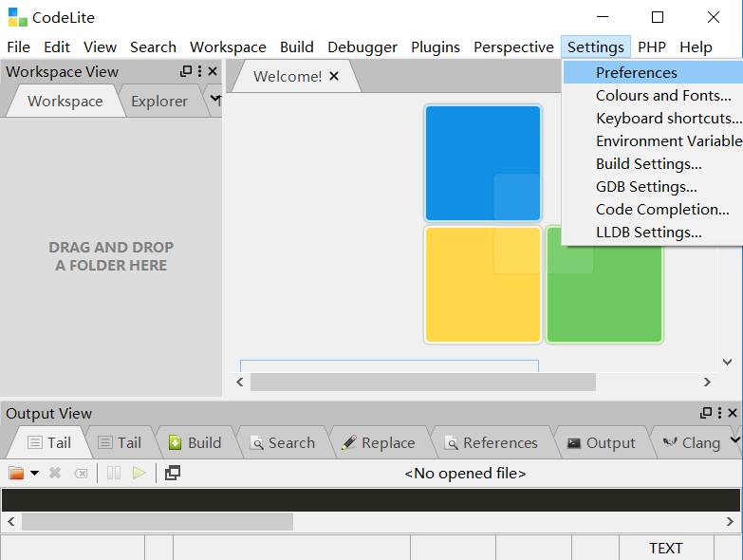The width and height of the screenshot is (743, 560).
Task: Open the Preferences menu item
Action: click(636, 72)
